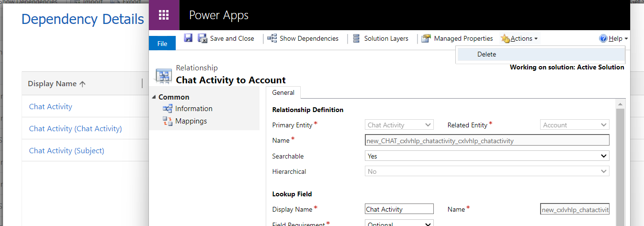
Task: Click the Dependency Details heading
Action: tap(83, 19)
